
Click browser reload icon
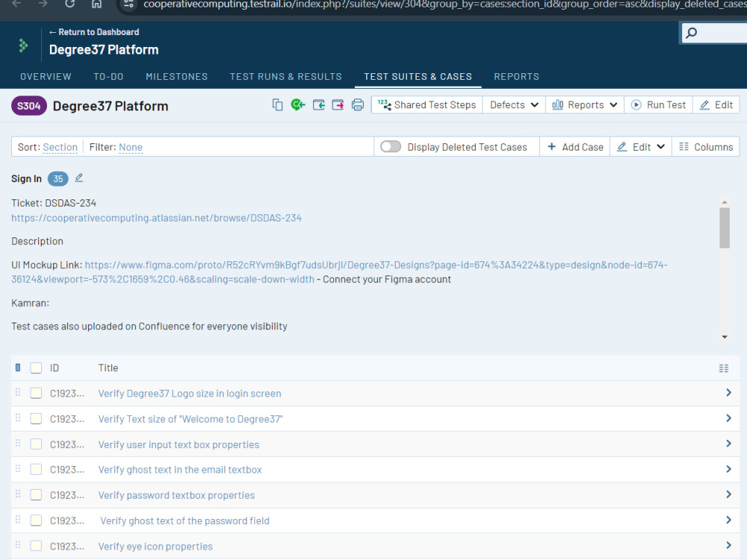coord(70,4)
